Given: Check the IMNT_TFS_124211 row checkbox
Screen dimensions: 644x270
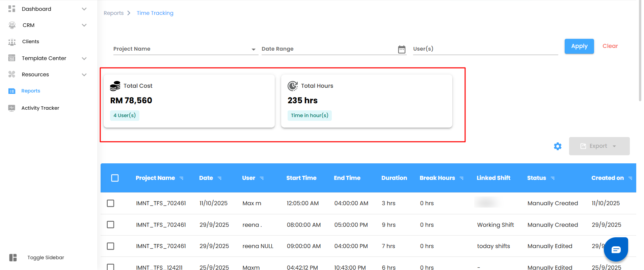Looking at the screenshot, I should 110,267.
